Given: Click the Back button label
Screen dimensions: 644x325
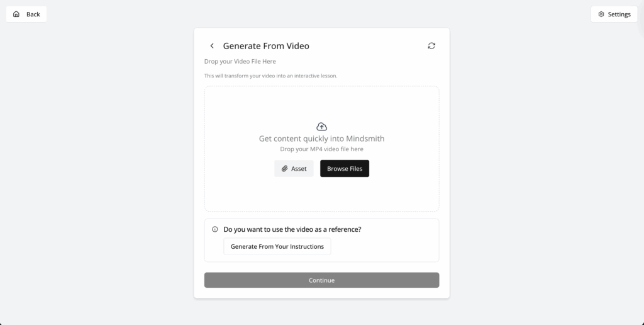Looking at the screenshot, I should coord(33,14).
